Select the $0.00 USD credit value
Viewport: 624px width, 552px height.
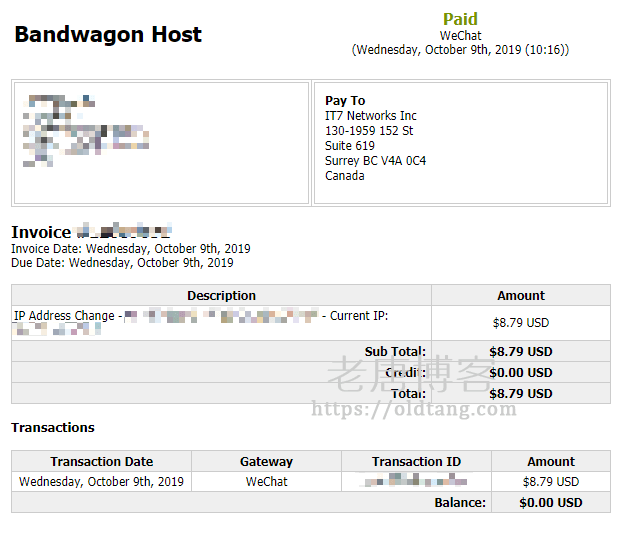click(520, 373)
